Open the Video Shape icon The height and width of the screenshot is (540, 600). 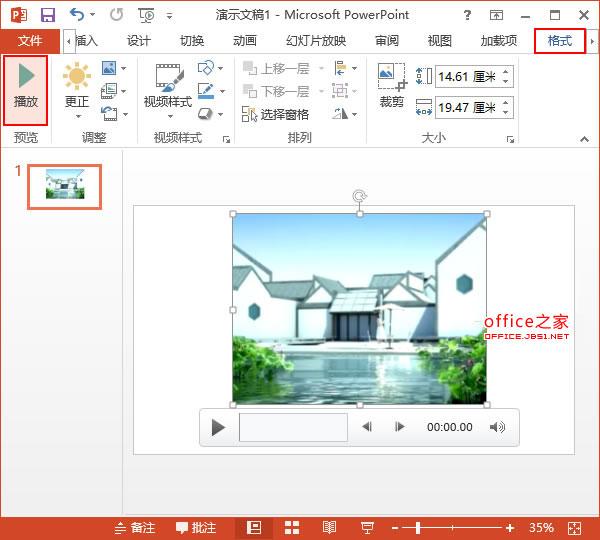tap(206, 68)
